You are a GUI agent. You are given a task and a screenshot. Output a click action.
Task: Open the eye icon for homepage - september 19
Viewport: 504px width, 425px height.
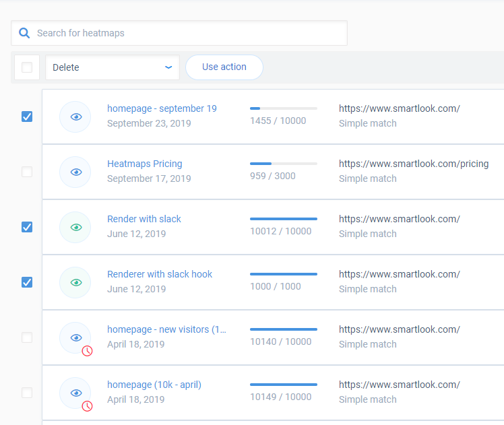click(x=75, y=117)
